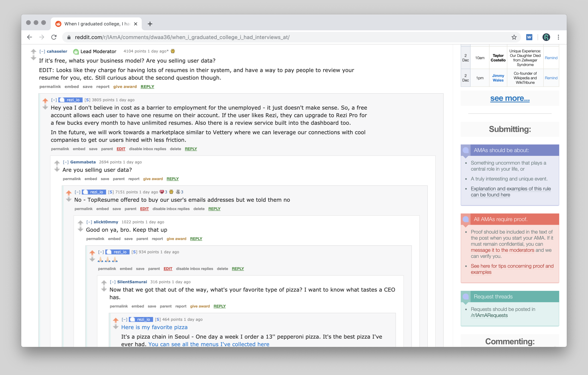This screenshot has width=588, height=375.
Task: Open a new browser tab
Action: tap(150, 24)
